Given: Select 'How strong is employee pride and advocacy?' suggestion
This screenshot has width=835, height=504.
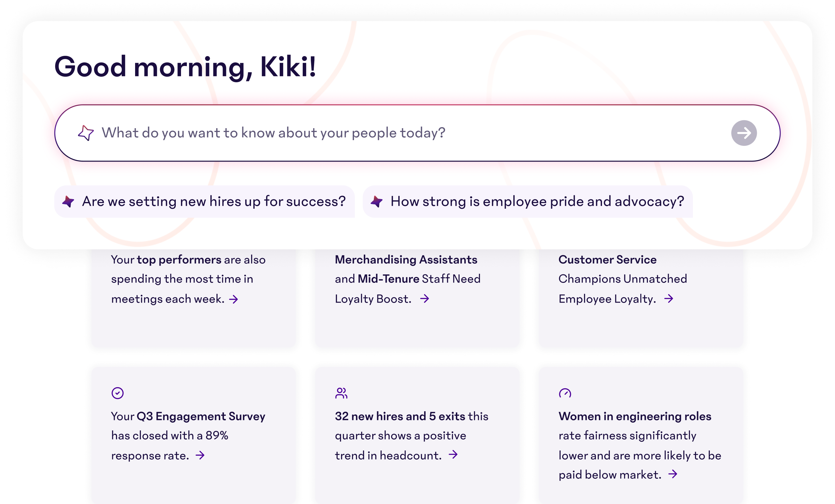Looking at the screenshot, I should (537, 202).
